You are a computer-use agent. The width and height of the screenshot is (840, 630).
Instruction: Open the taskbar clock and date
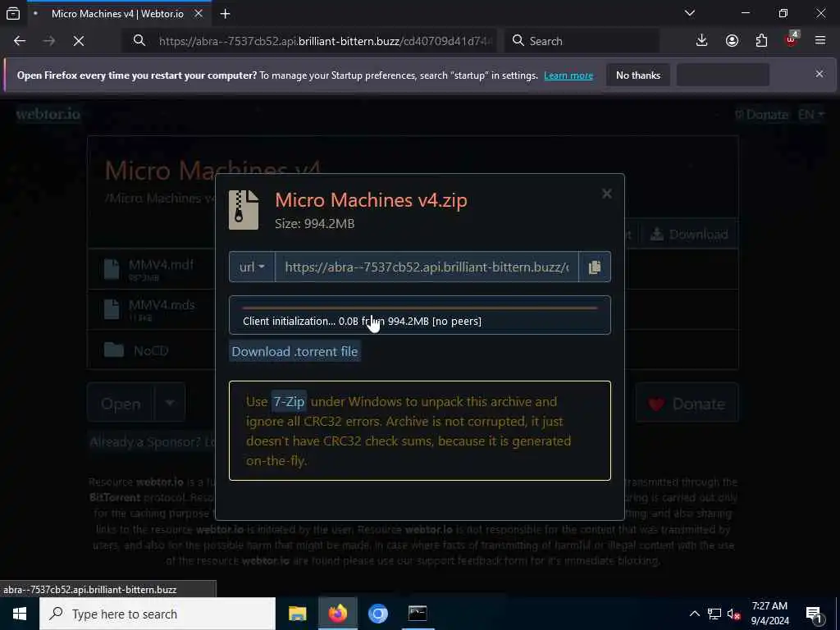(x=769, y=614)
